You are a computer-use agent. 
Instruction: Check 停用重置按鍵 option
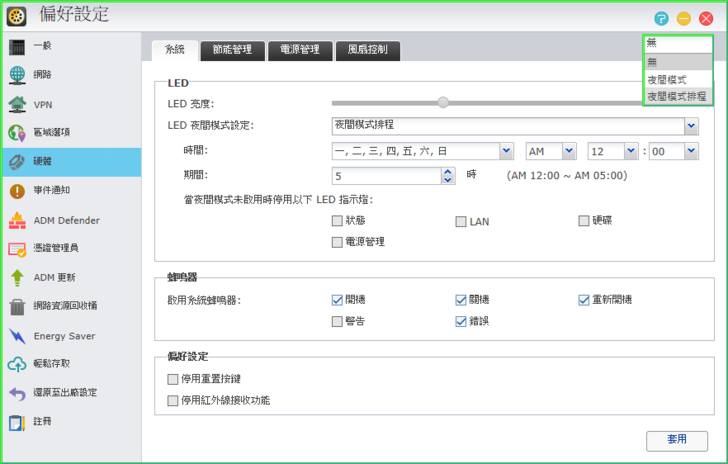pos(173,380)
